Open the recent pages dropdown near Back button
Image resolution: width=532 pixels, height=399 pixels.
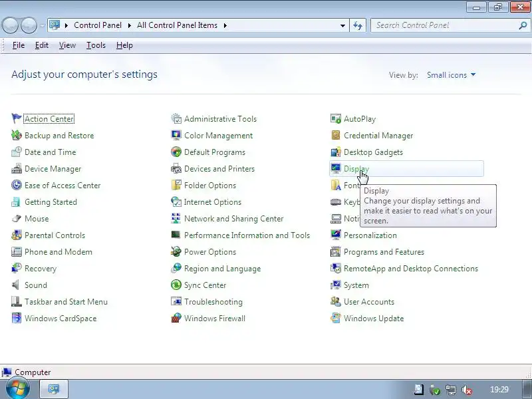[42, 25]
